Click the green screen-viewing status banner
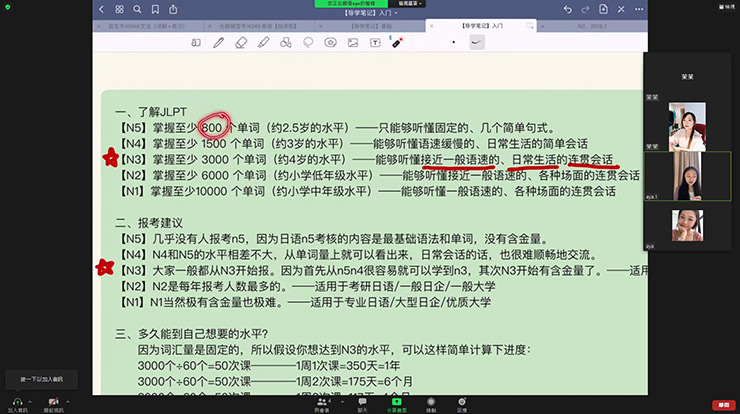The width and height of the screenshot is (740, 414). tap(351, 3)
